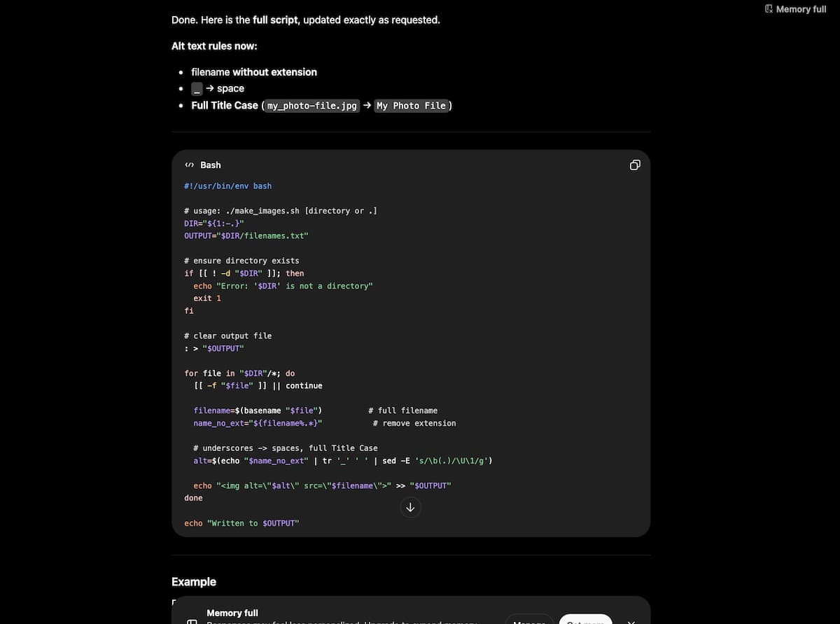840x624 pixels.
Task: Click the 'Done. Here is the full script' sentence
Action: pos(306,20)
